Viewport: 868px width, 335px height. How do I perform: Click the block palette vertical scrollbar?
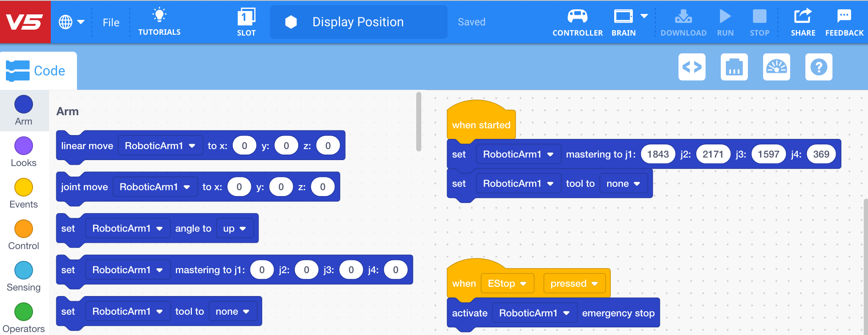tap(418, 122)
